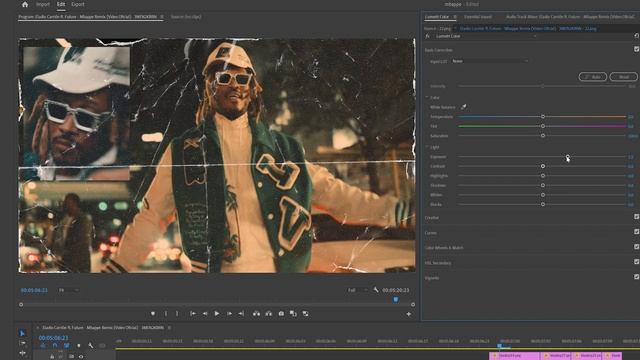Open Audio Track Mixer panel tab
The width and height of the screenshot is (640, 360).
click(x=570, y=17)
